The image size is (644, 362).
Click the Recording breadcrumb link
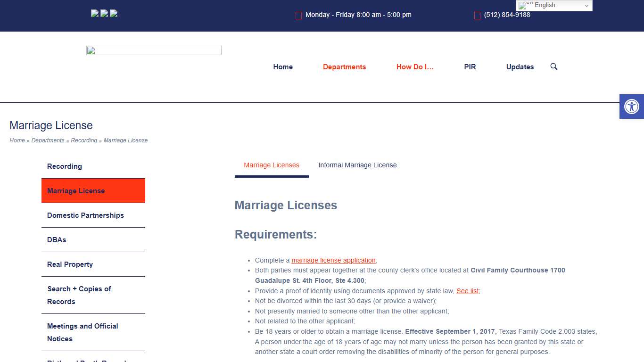tap(84, 140)
